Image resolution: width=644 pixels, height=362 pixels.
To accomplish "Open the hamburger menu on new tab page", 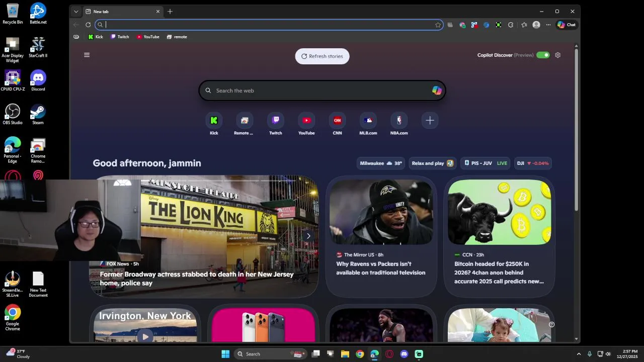I will click(x=87, y=55).
